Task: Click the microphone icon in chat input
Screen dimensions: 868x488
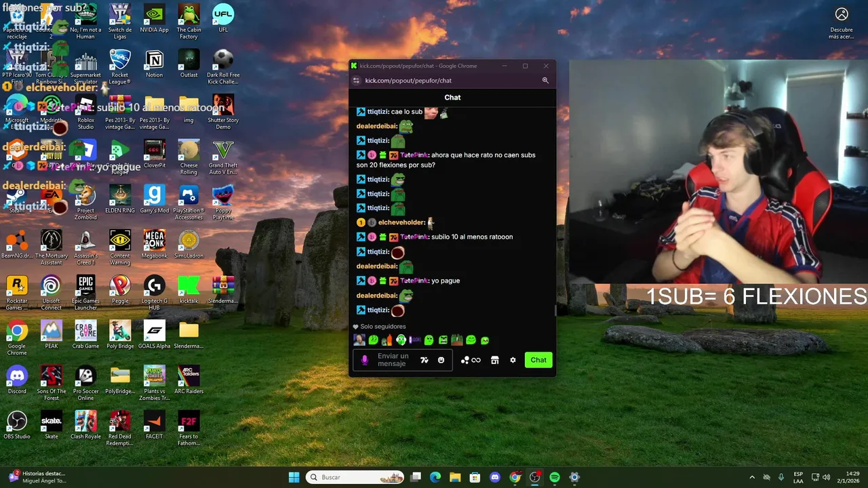Action: point(364,360)
